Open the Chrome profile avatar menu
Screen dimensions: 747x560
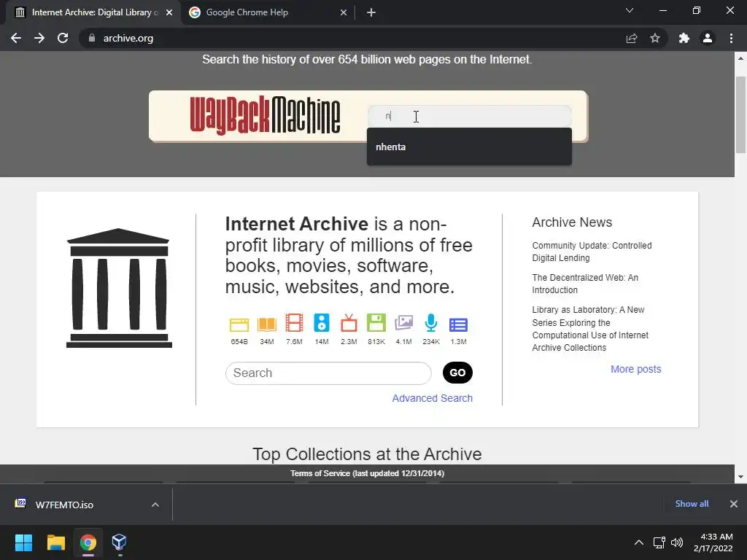pos(708,38)
